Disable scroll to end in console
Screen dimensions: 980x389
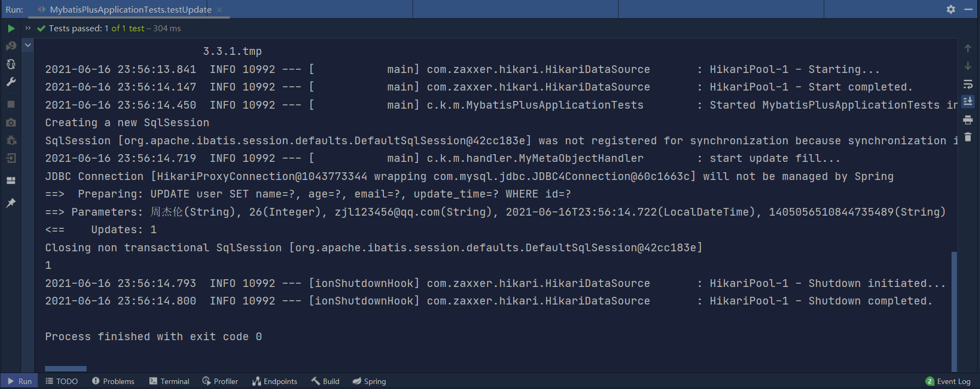[x=968, y=100]
